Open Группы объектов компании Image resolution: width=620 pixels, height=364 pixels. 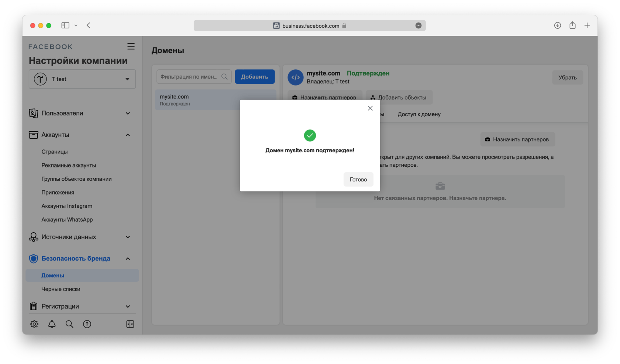point(76,179)
